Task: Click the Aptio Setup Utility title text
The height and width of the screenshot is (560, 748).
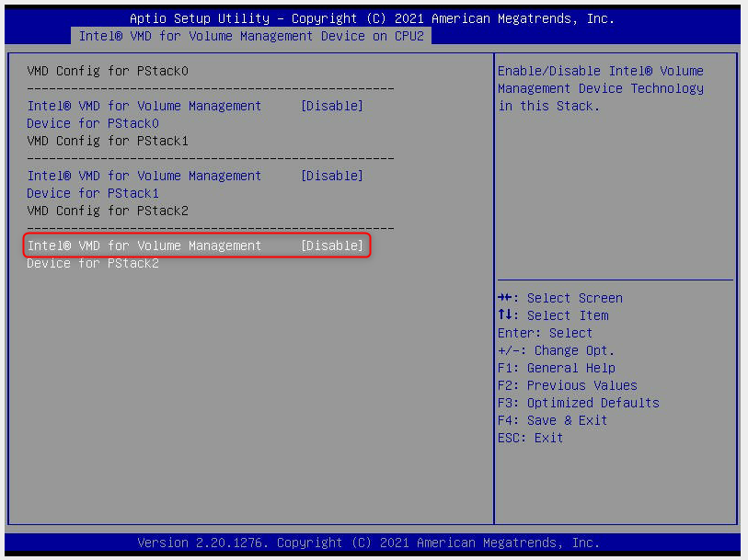Action: 372,18
